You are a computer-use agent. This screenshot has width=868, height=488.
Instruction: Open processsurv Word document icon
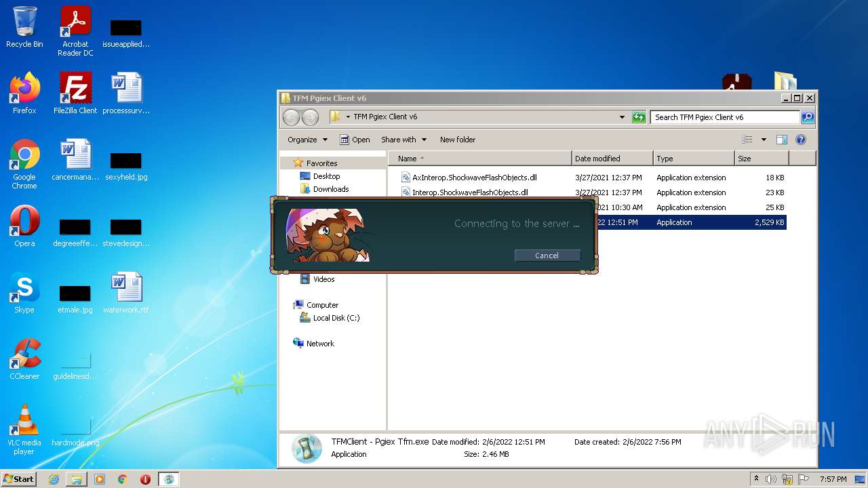(x=126, y=94)
